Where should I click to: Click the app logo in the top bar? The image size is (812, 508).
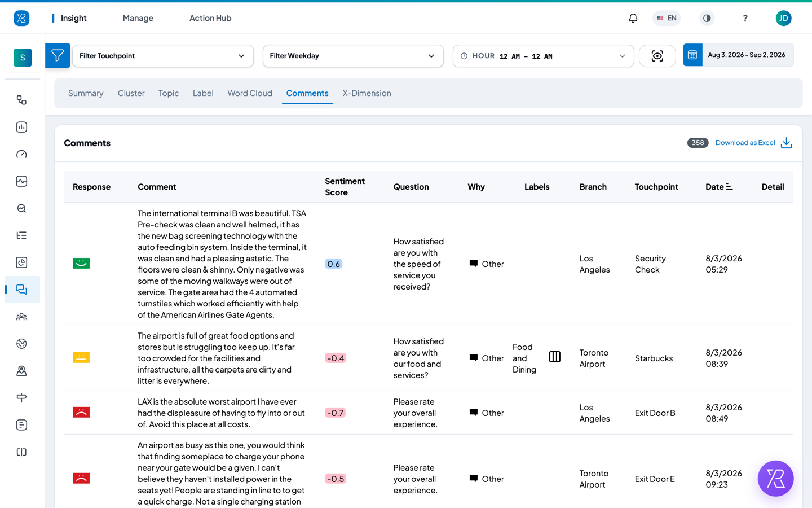[21, 18]
